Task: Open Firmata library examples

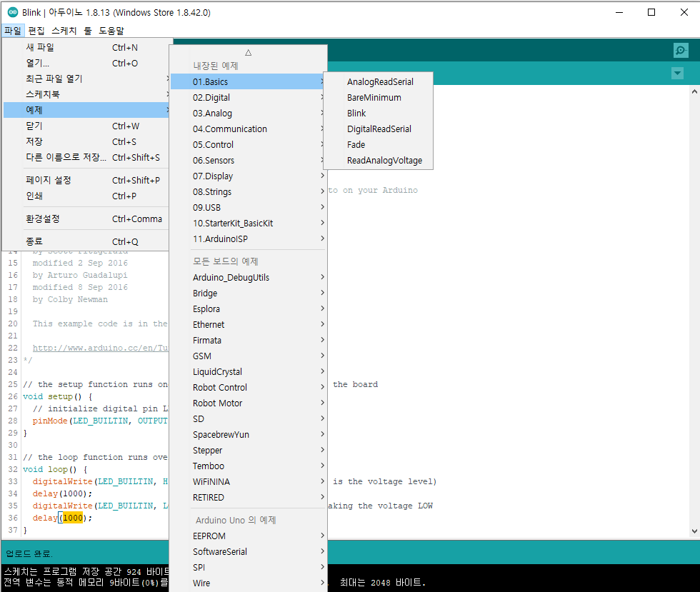Action: pyautogui.click(x=249, y=340)
